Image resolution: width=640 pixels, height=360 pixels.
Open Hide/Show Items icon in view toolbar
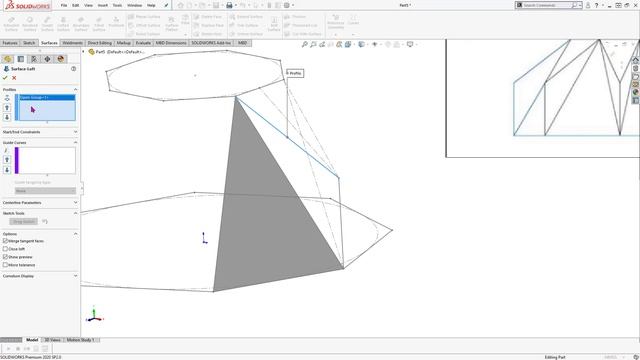point(374,44)
